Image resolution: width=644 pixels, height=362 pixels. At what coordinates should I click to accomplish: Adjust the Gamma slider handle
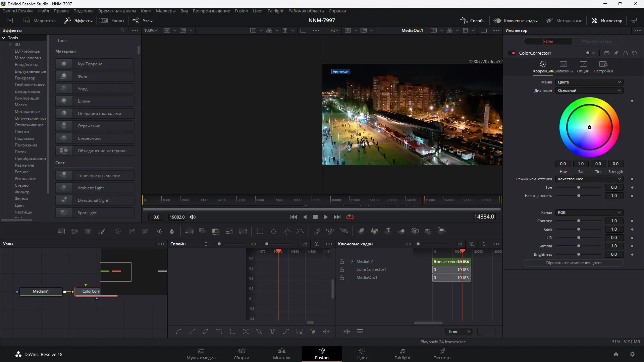pyautogui.click(x=579, y=246)
